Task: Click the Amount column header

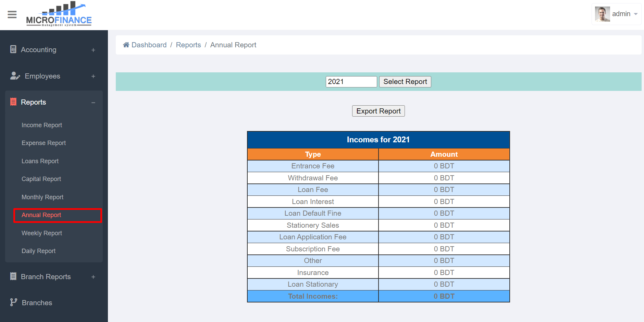Action: click(x=444, y=154)
